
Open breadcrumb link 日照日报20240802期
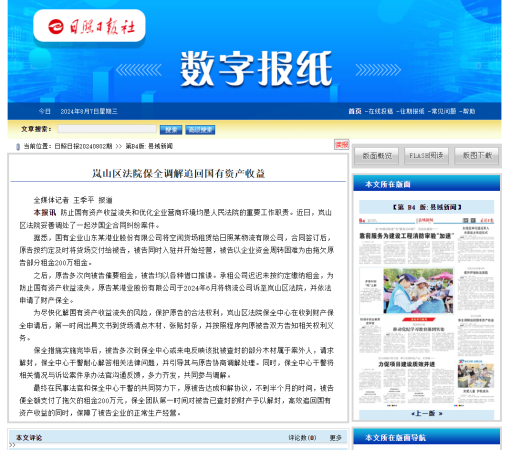pos(83,146)
